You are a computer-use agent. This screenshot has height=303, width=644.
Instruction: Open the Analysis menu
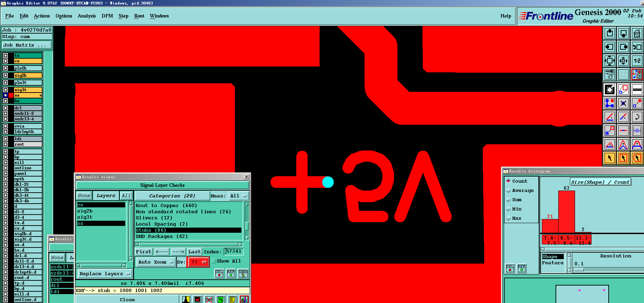point(87,16)
